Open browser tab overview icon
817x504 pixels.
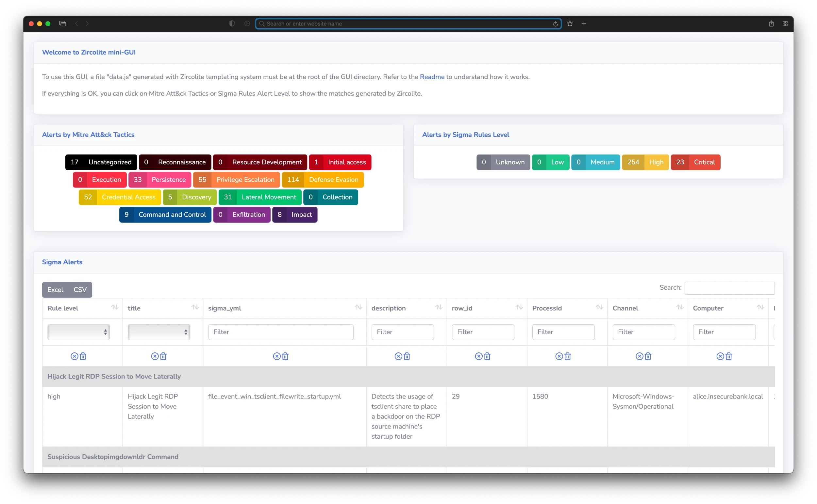[x=785, y=24]
